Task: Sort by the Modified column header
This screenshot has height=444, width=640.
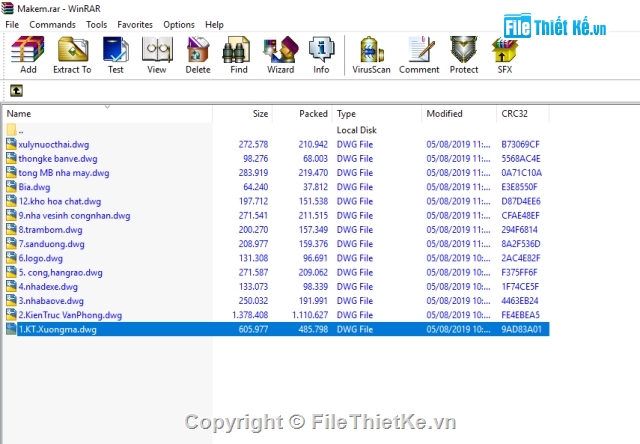Action: pyautogui.click(x=459, y=113)
